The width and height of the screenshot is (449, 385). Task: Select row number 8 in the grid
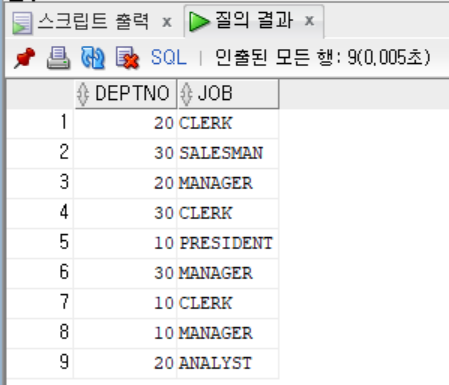[x=40, y=333]
